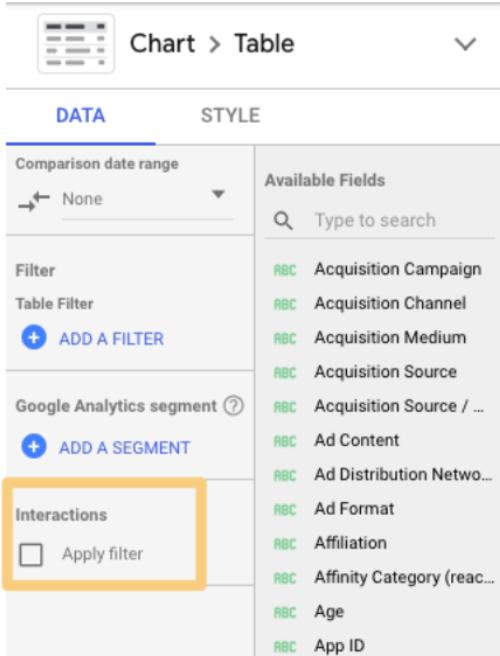Click the ABC type icon beside App ID
The width and height of the screenshot is (500, 656).
point(285,648)
